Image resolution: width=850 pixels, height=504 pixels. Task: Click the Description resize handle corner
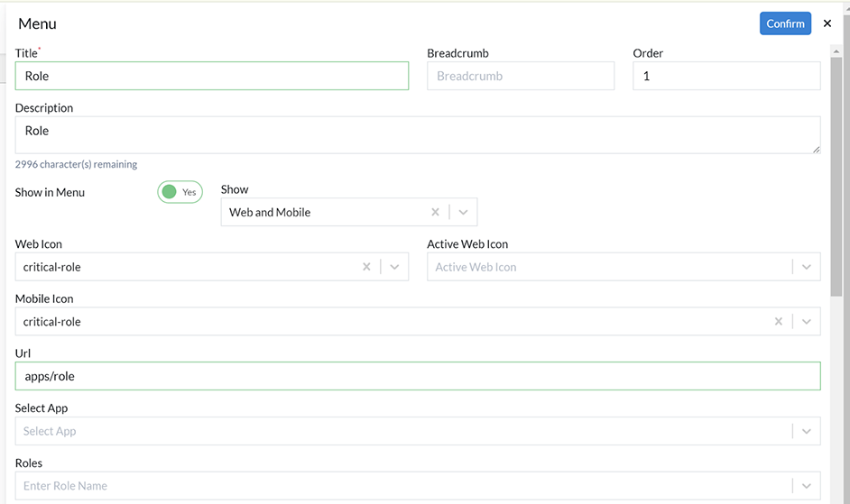point(816,149)
